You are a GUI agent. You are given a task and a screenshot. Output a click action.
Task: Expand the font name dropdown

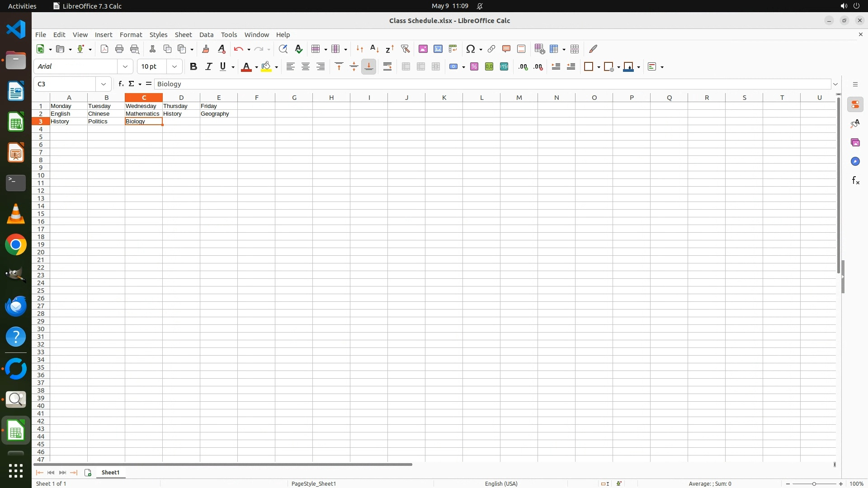click(125, 67)
